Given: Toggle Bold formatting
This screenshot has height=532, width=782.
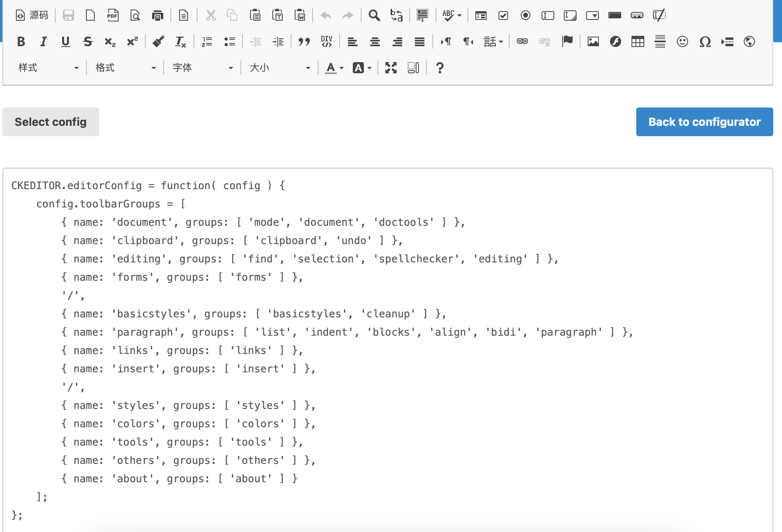Looking at the screenshot, I should 21,41.
